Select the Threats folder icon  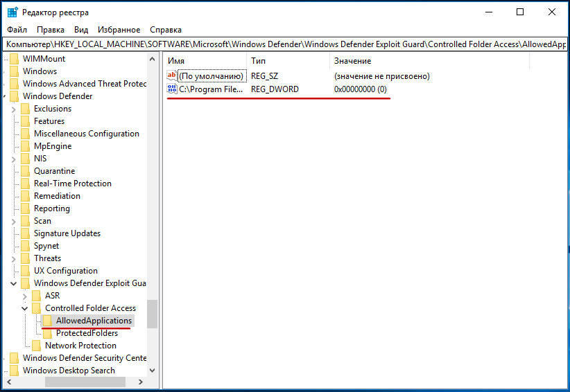tap(26, 258)
